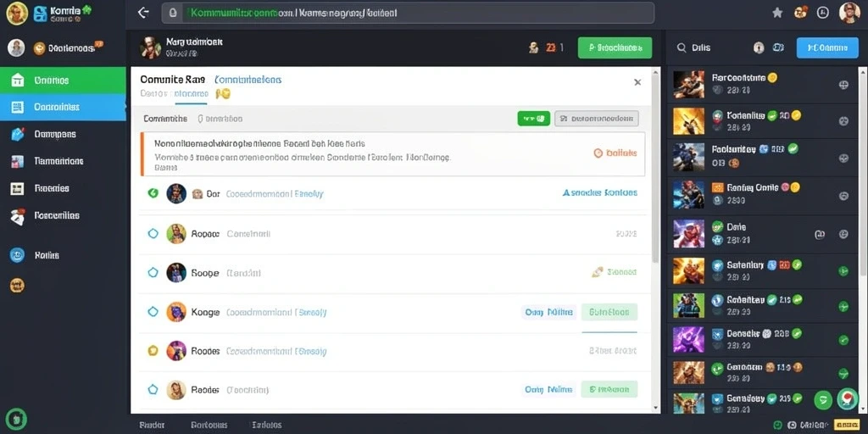Select the highlighted blue sidebar menu item

pyautogui.click(x=63, y=108)
